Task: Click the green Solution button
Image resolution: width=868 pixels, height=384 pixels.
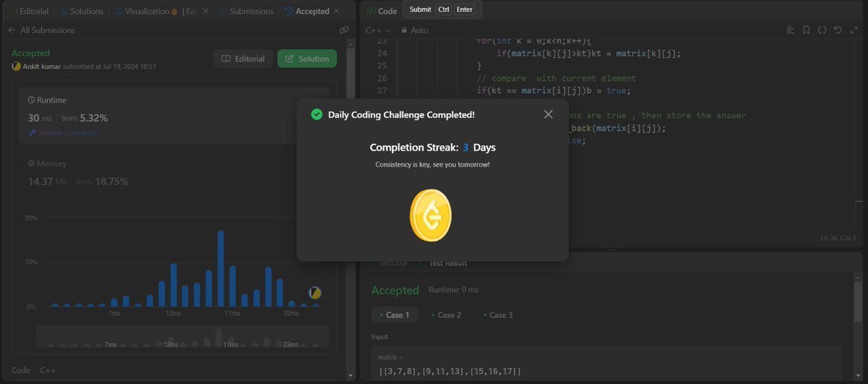Action: click(x=307, y=59)
